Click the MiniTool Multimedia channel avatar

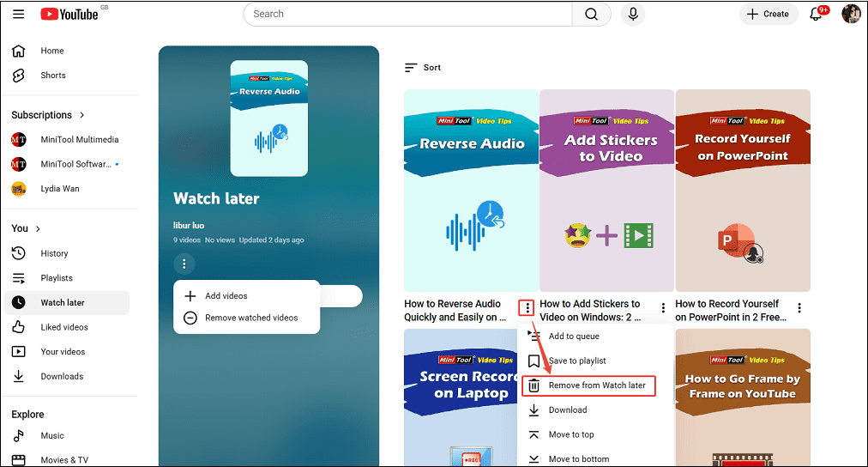pyautogui.click(x=18, y=140)
